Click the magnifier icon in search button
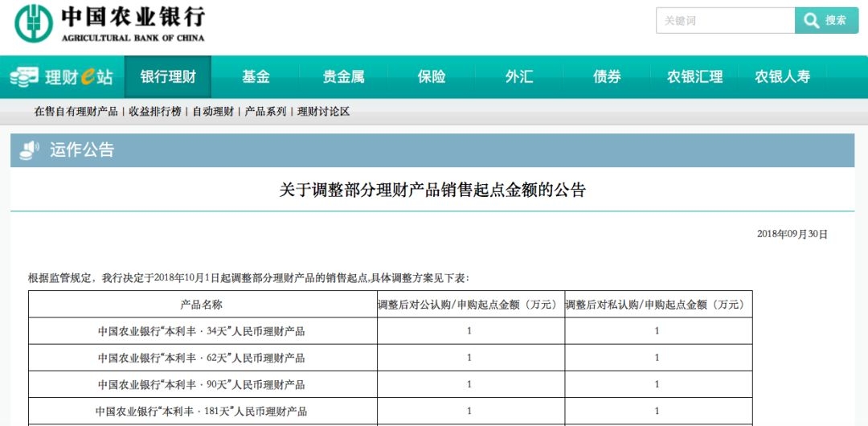Viewport: 868px width, 426px height. 812,21
